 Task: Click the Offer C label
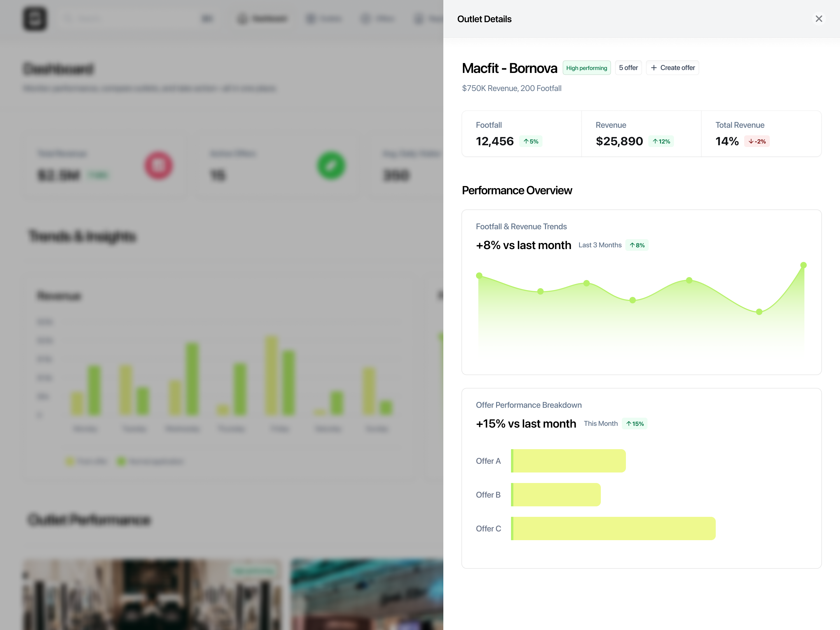488,528
